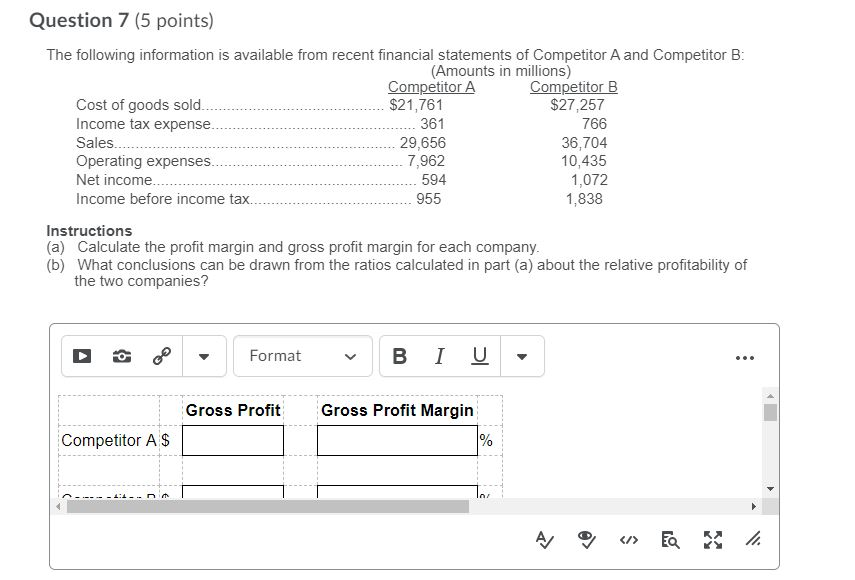The image size is (855, 580).
Task: Toggle Bold formatting
Action: click(399, 357)
